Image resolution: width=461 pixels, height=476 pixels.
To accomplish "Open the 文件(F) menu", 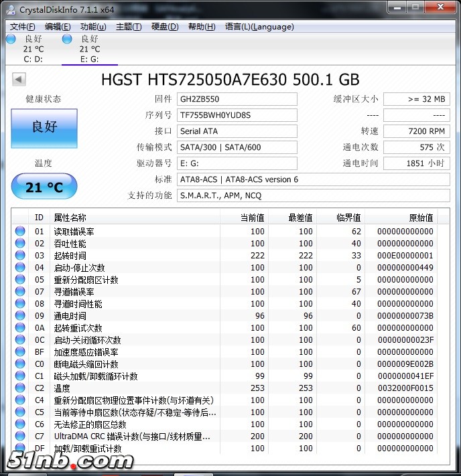I will click(x=22, y=27).
